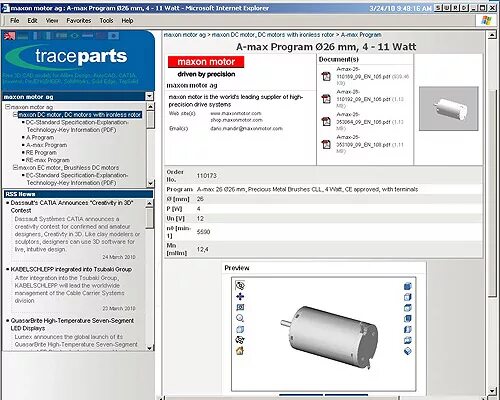The height and width of the screenshot is (400, 500).
Task: Open the www.maxonmotor.com website link
Action: (x=236, y=113)
